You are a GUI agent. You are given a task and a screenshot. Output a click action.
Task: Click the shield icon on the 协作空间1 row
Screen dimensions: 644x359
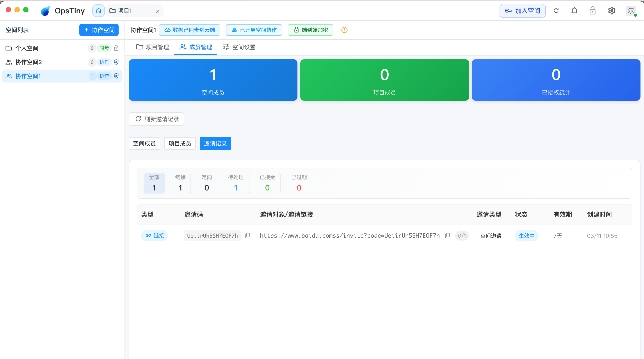point(116,76)
